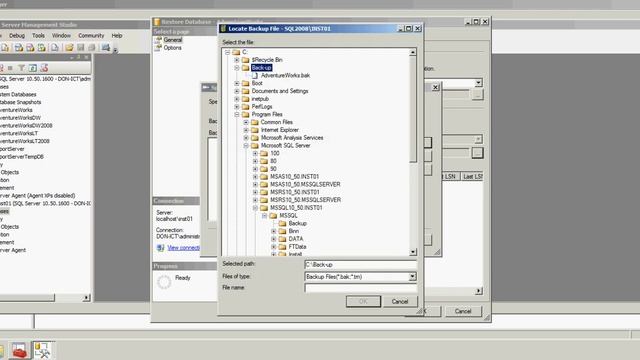This screenshot has width=640, height=360.
Task: Collapse the MSSQL10_50.INST01 node
Action: [256, 208]
